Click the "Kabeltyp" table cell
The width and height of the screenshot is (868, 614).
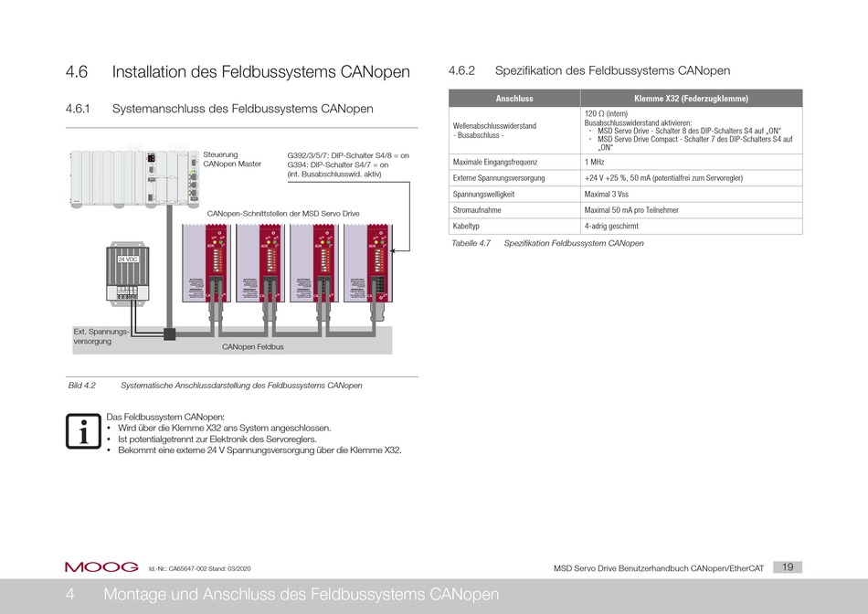(514, 227)
